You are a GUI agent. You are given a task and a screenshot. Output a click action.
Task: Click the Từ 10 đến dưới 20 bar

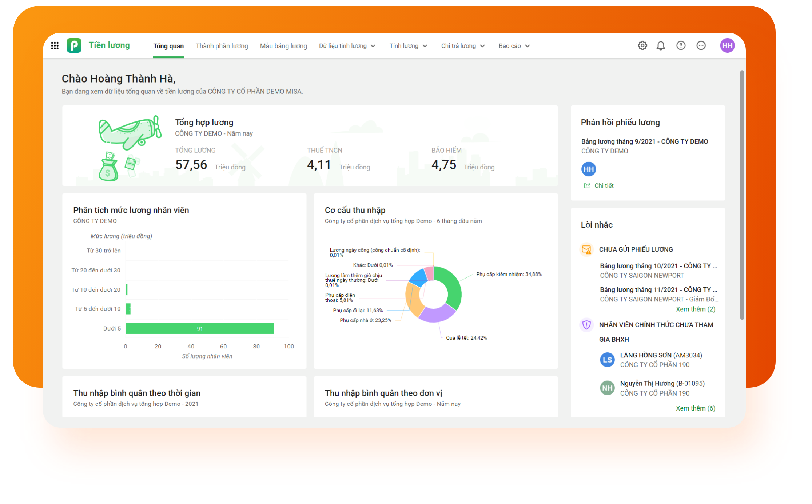(127, 289)
